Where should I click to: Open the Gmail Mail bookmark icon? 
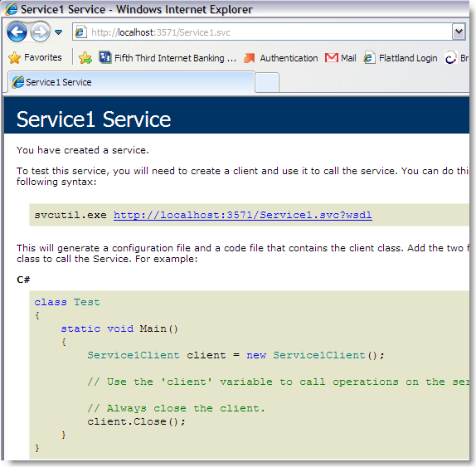pos(332,58)
